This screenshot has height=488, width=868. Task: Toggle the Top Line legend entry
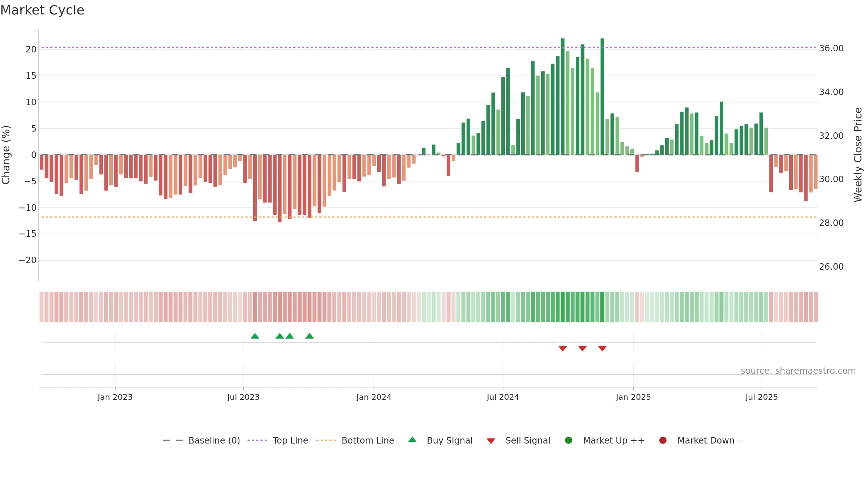(278, 440)
